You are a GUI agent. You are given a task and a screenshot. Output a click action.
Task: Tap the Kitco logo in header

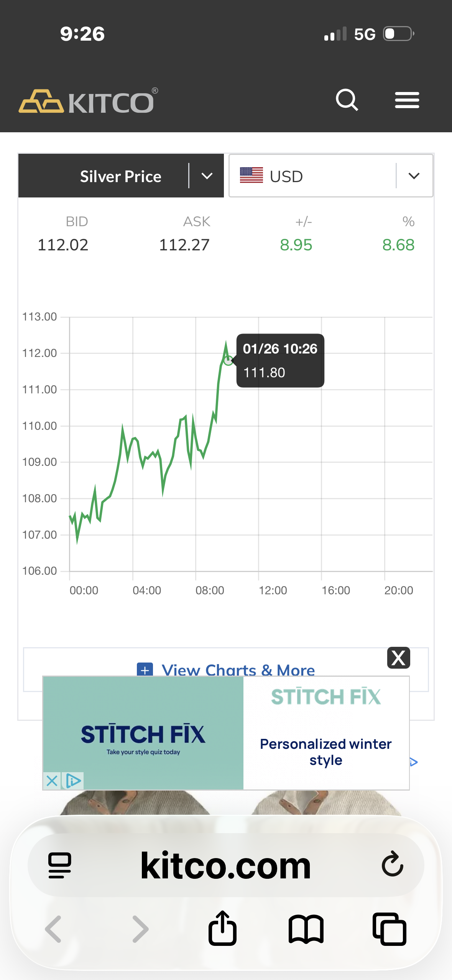88,101
